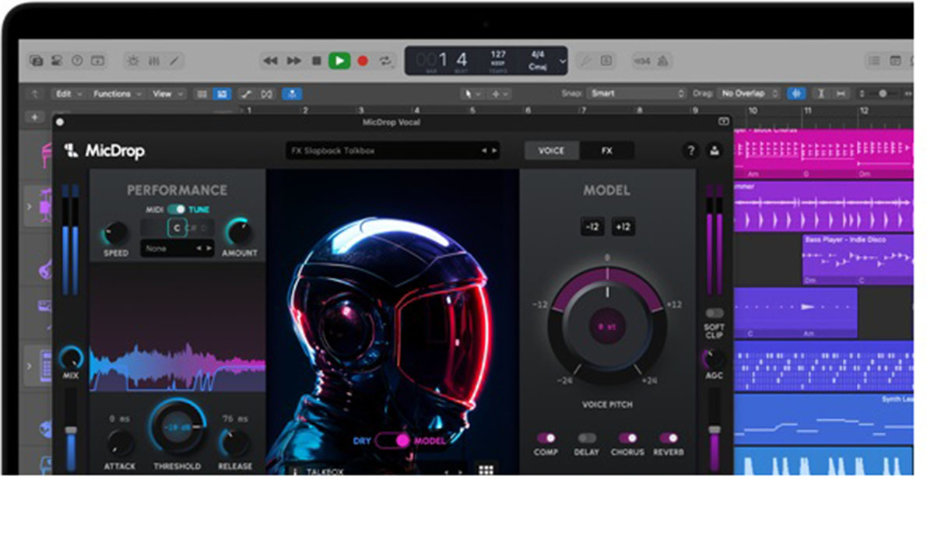Viewport: 934px width, 560px height.
Task: Fast forward the project
Action: click(293, 61)
